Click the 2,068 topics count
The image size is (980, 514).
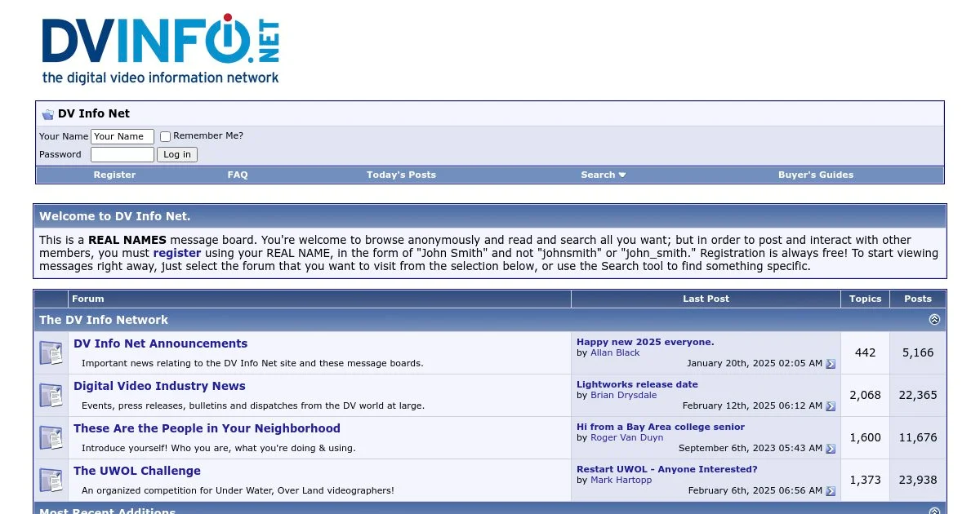click(865, 395)
